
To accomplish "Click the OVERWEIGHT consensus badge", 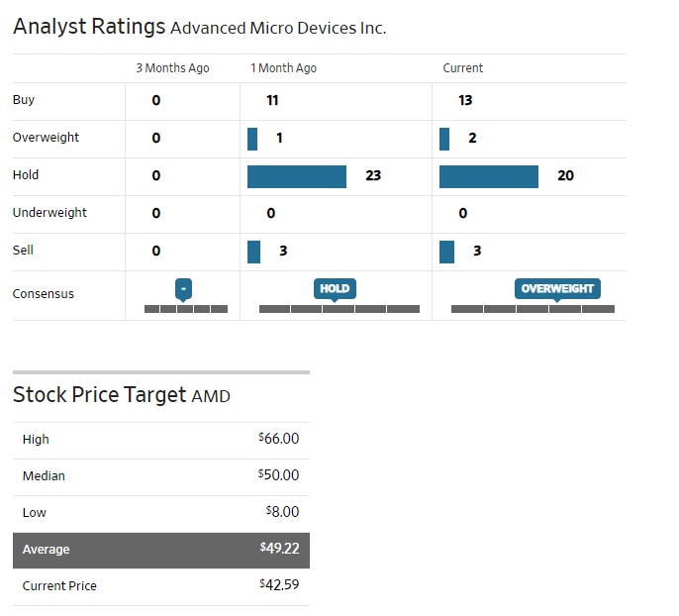I will [x=557, y=288].
